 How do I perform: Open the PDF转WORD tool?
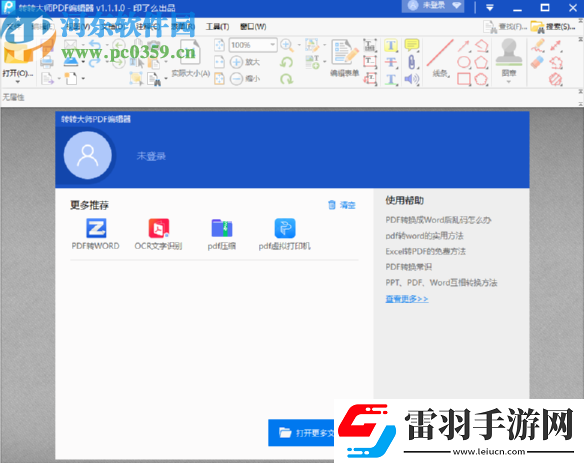click(96, 234)
